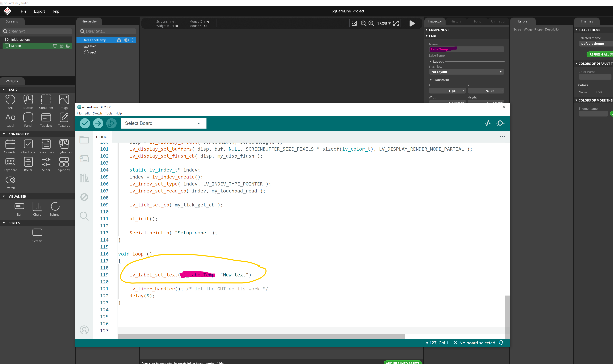This screenshot has height=364, width=613.
Task: Switch to the Animation tab
Action: pyautogui.click(x=498, y=21)
